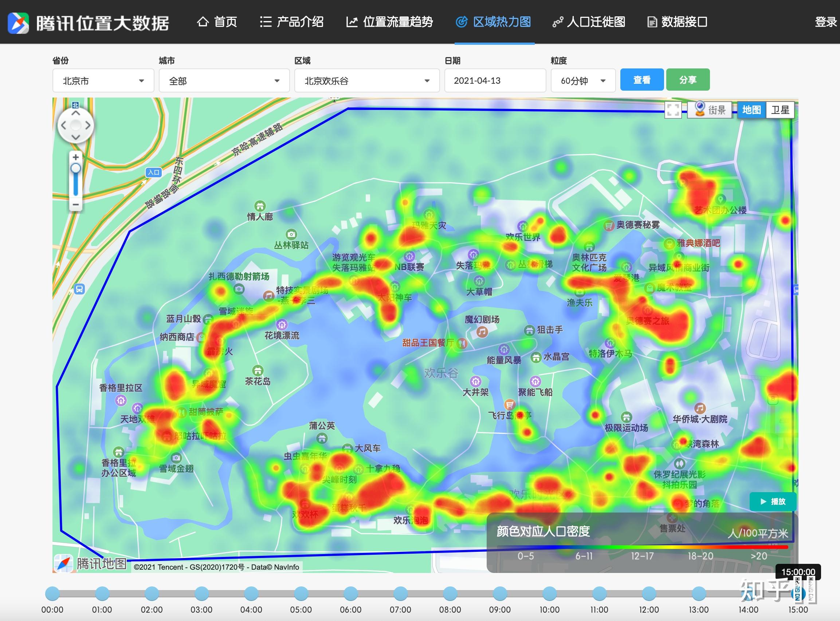Viewport: 840px width, 621px height.
Task: Click the bus stop icon on map edge
Action: coord(79,289)
